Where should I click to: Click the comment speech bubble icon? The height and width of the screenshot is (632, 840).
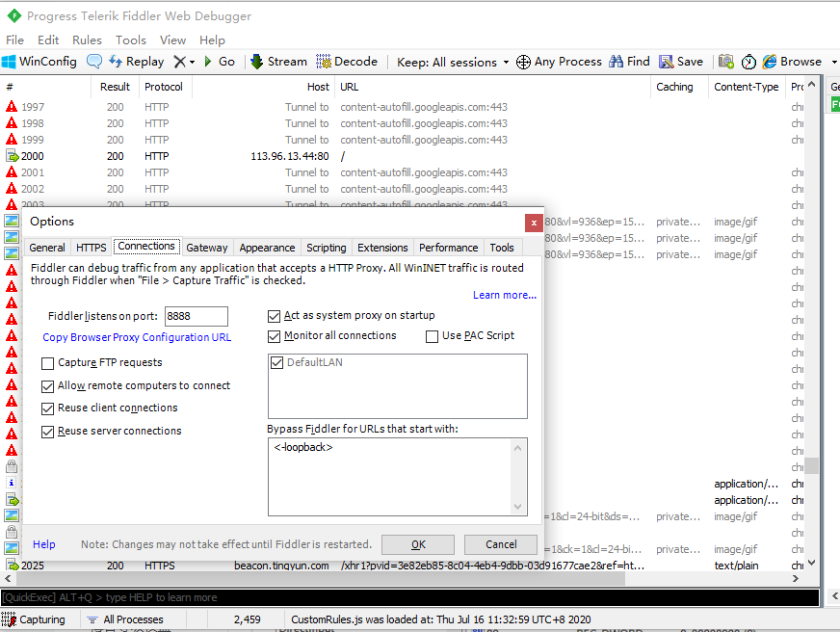(94, 62)
